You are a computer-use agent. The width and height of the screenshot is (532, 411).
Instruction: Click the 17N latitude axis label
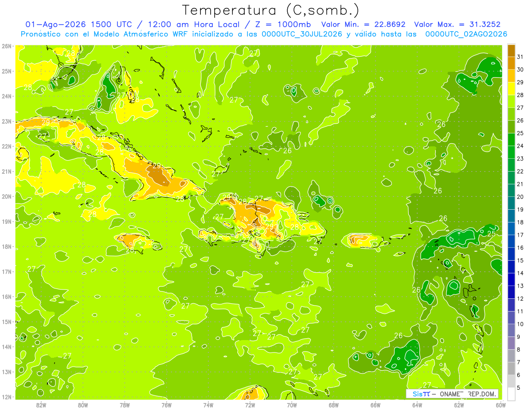click(x=7, y=272)
